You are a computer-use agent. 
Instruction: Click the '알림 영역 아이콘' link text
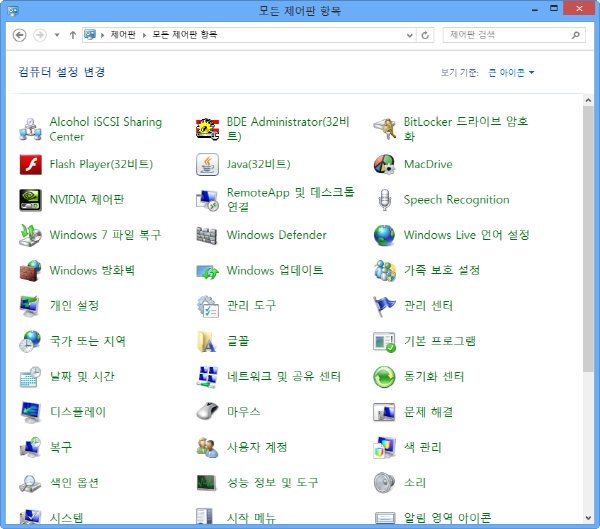tap(448, 518)
